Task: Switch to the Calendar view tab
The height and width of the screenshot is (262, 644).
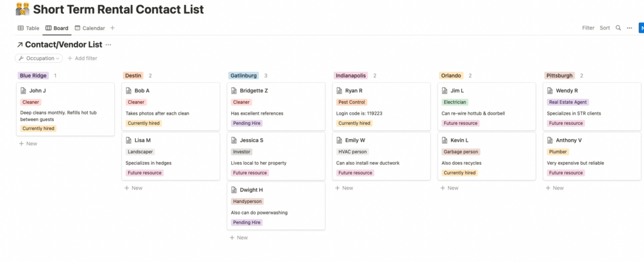Action: pyautogui.click(x=90, y=28)
